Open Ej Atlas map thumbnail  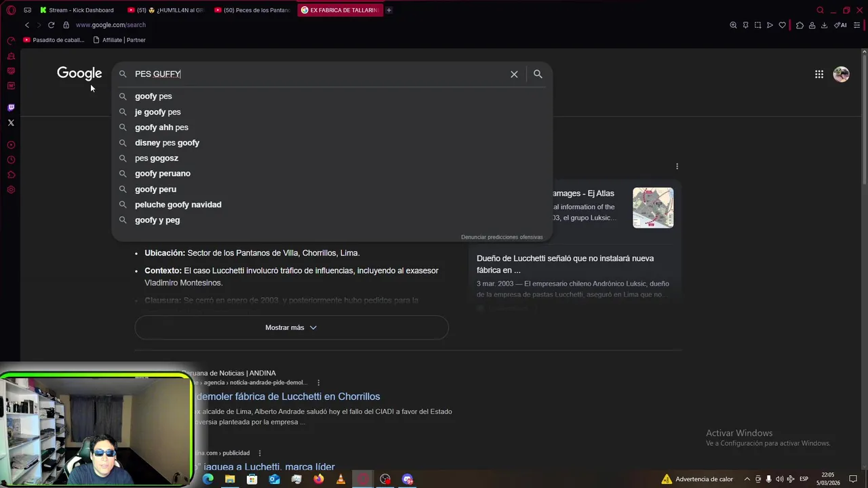click(653, 207)
